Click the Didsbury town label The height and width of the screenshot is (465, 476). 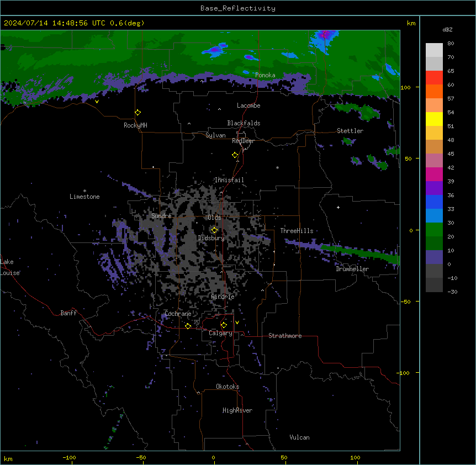[211, 238]
